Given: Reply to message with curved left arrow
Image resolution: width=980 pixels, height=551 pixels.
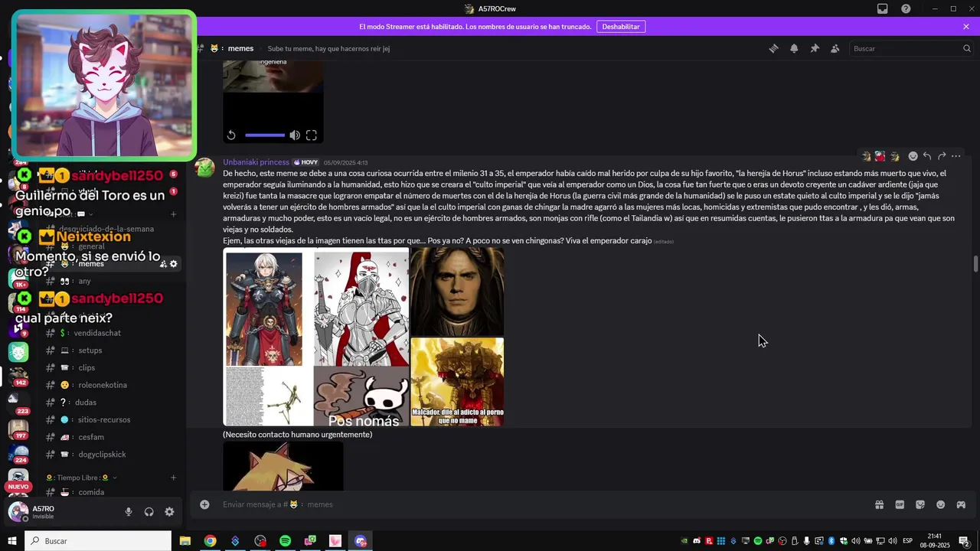Looking at the screenshot, I should point(927,156).
